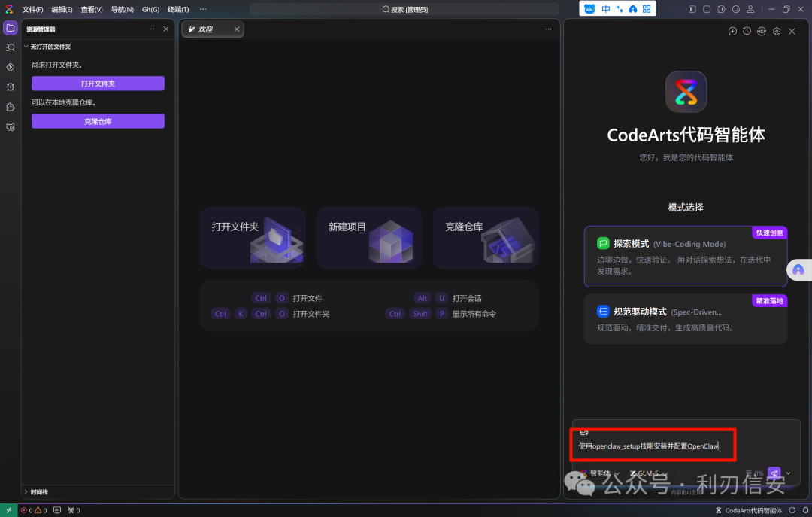The height and width of the screenshot is (517, 812).
Task: Open the Explorer view in activity bar
Action: tap(11, 28)
